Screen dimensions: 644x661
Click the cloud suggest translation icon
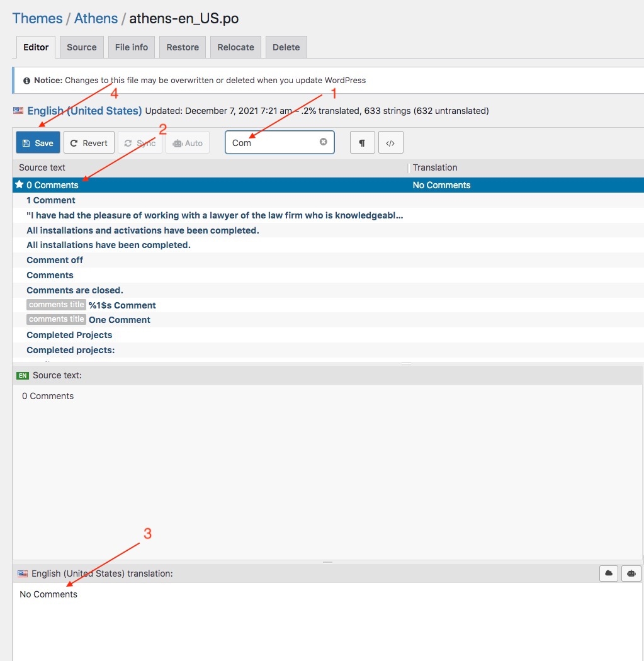coord(609,573)
